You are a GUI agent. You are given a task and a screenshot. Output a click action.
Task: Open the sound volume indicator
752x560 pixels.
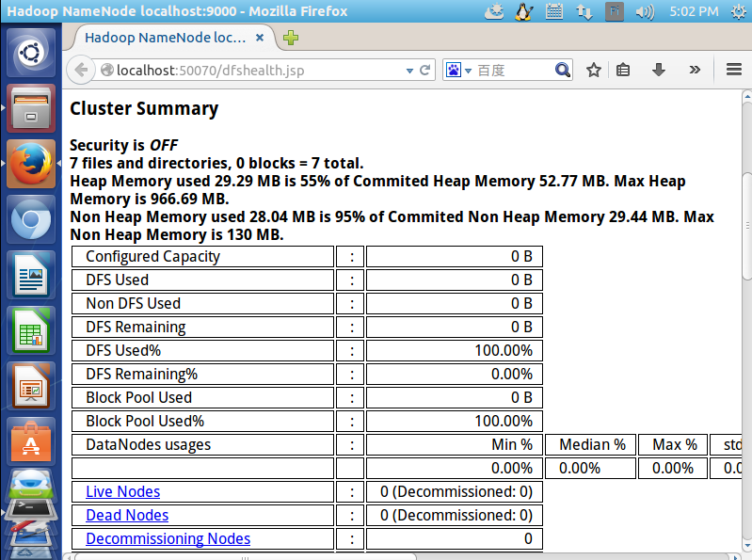coord(645,11)
